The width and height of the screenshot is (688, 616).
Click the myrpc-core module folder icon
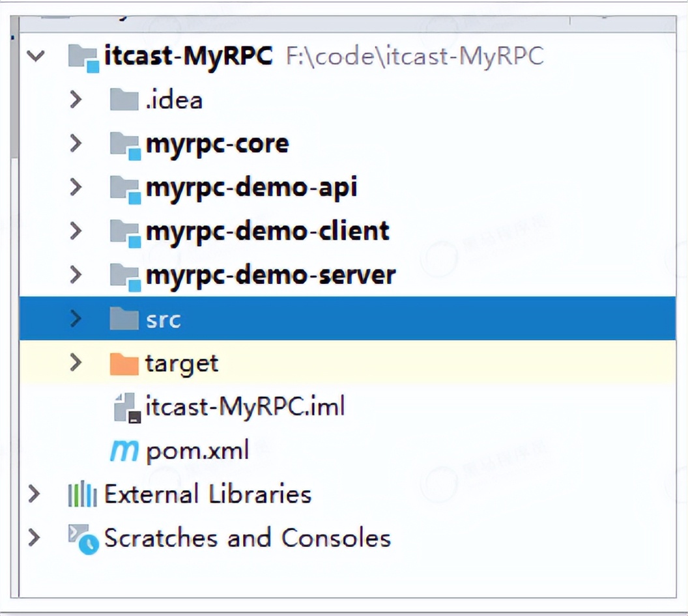coord(126,146)
